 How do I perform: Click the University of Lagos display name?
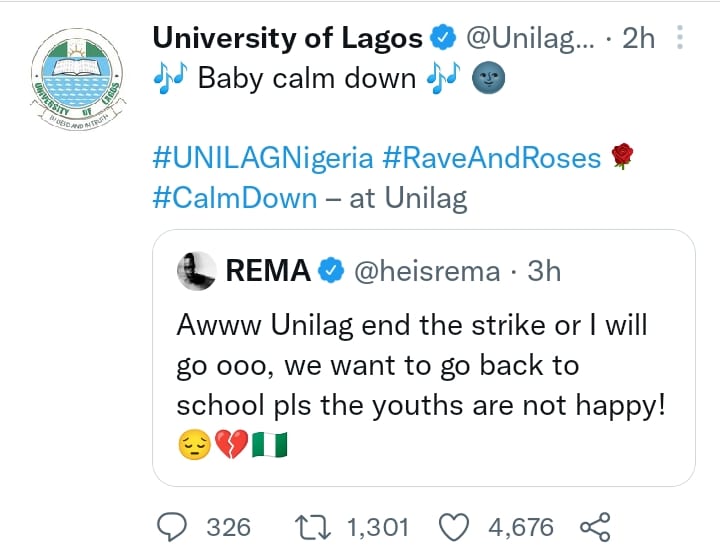(287, 39)
